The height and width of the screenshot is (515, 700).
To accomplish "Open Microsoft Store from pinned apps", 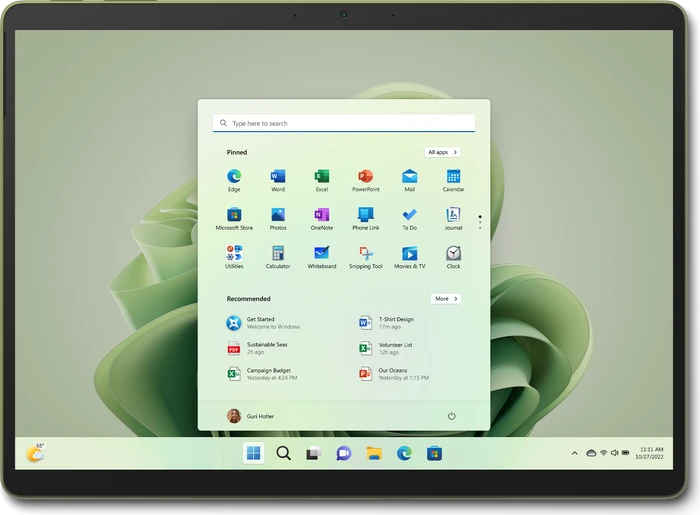I will [234, 219].
